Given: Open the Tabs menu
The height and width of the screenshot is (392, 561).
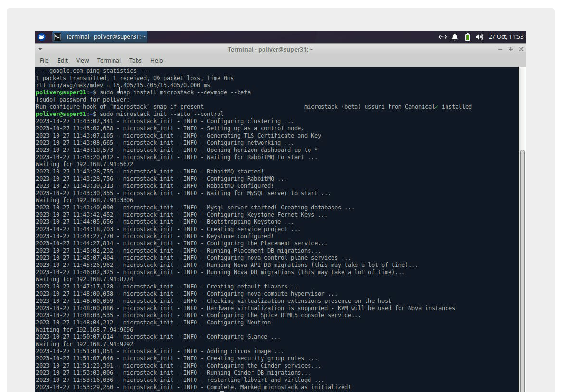Looking at the screenshot, I should click(x=135, y=60).
